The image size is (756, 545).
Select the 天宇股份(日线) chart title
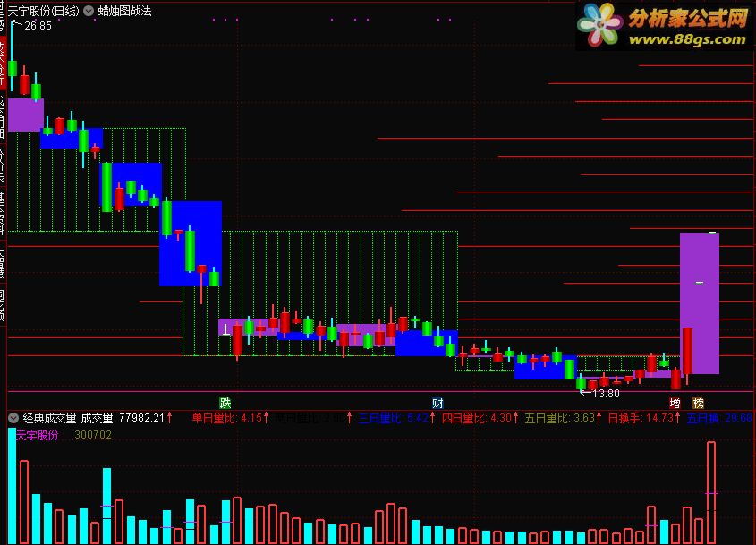[44, 11]
